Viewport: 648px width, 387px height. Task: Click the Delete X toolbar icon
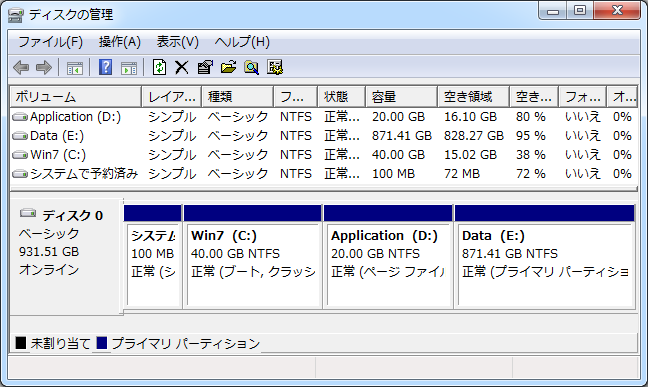point(181,67)
